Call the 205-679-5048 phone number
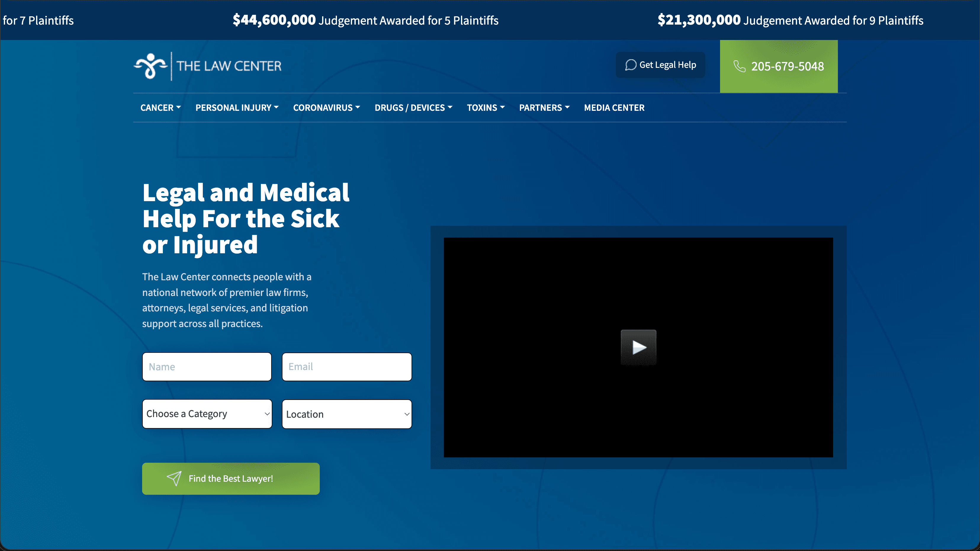 point(779,66)
